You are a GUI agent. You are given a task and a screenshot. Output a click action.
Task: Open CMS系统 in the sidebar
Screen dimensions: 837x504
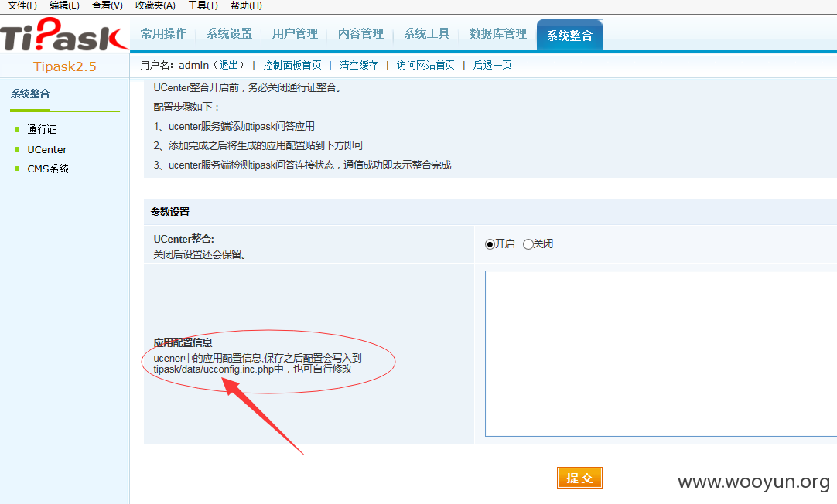point(48,169)
